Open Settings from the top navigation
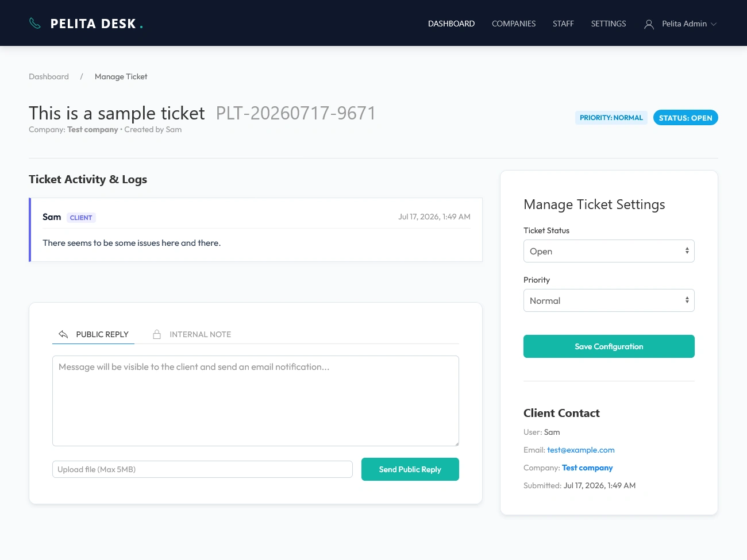747x560 pixels. click(x=609, y=24)
